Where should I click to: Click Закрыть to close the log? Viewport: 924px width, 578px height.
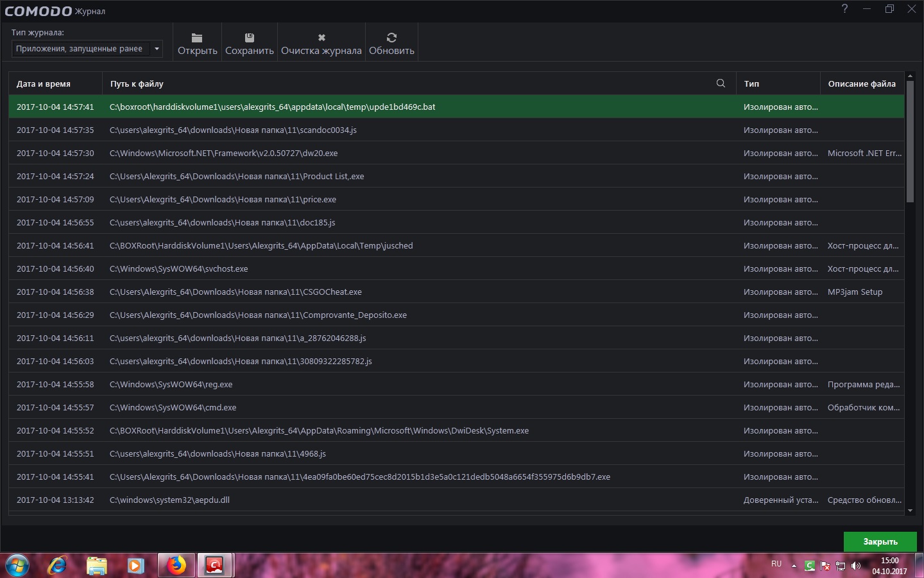[880, 541]
